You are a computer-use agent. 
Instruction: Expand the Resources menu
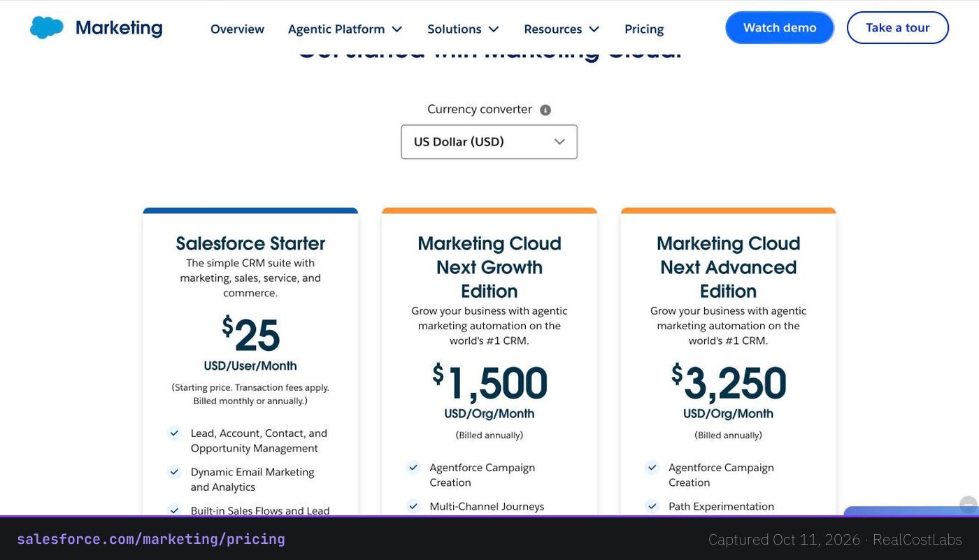coord(562,29)
